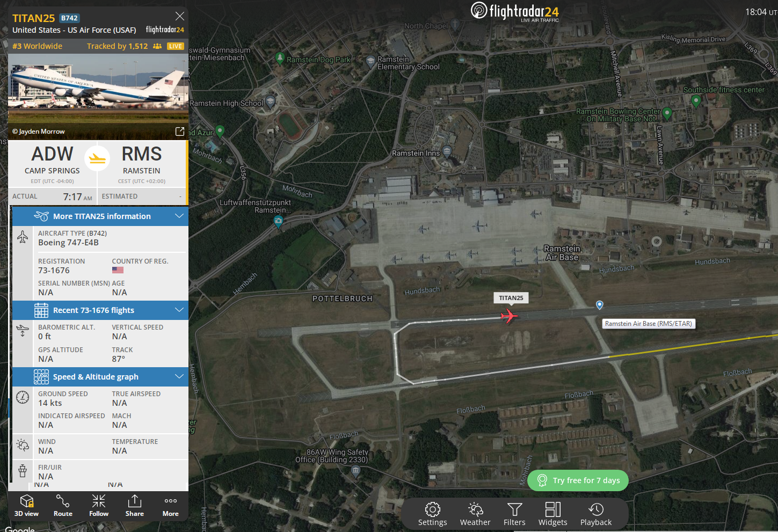Click the Ramstein Air Base map label

[x=562, y=253]
